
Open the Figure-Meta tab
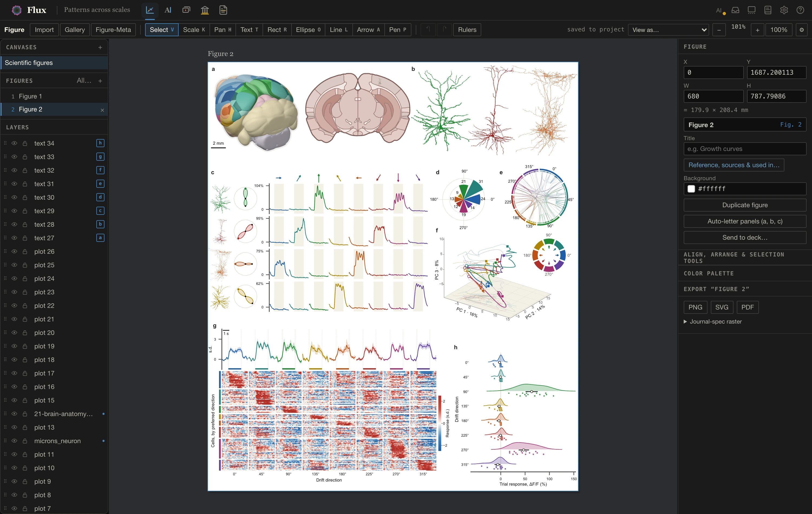[x=113, y=30]
